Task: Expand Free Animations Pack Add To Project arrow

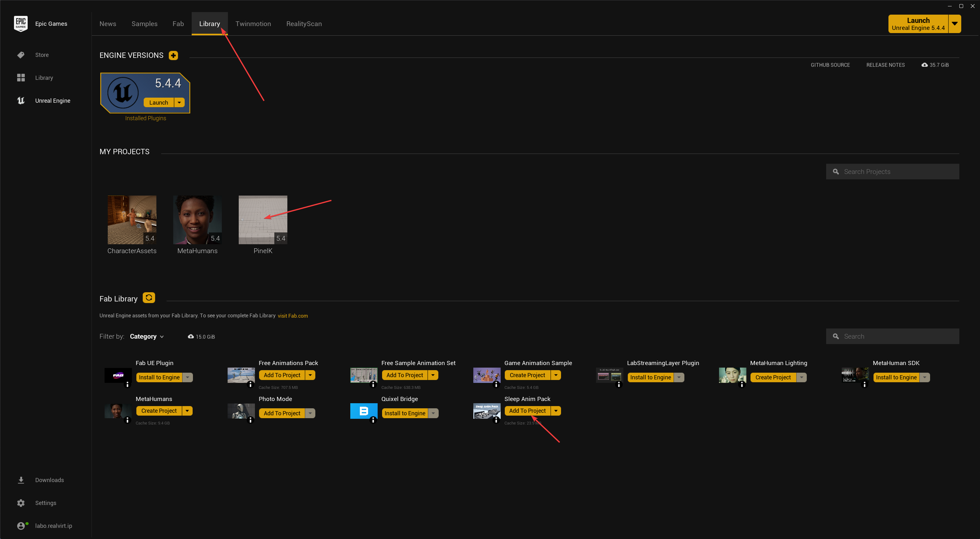Action: 311,375
